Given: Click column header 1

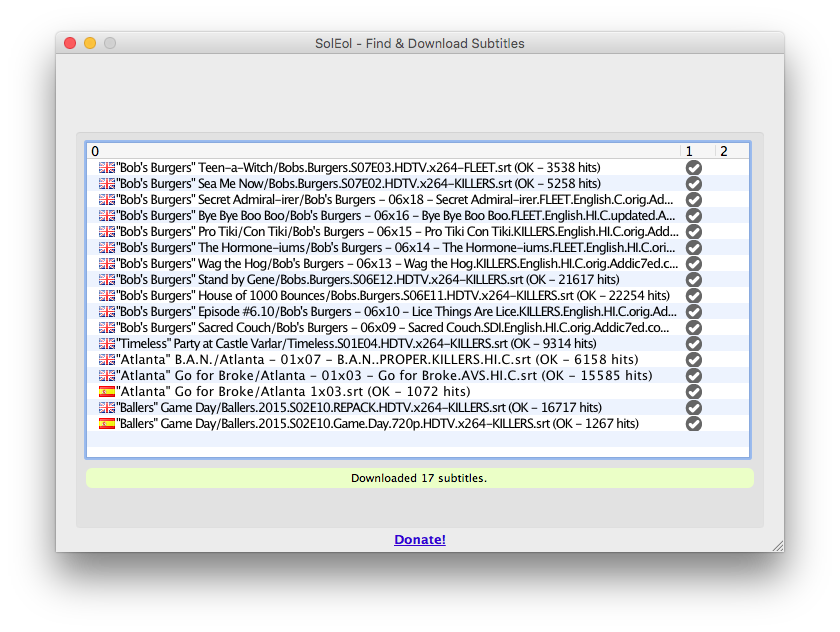Looking at the screenshot, I should 698,151.
